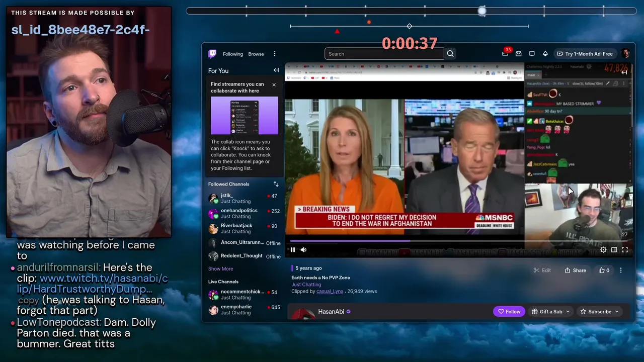The width and height of the screenshot is (644, 362).
Task: Open the whispers speech bubble icon
Action: click(532, 54)
